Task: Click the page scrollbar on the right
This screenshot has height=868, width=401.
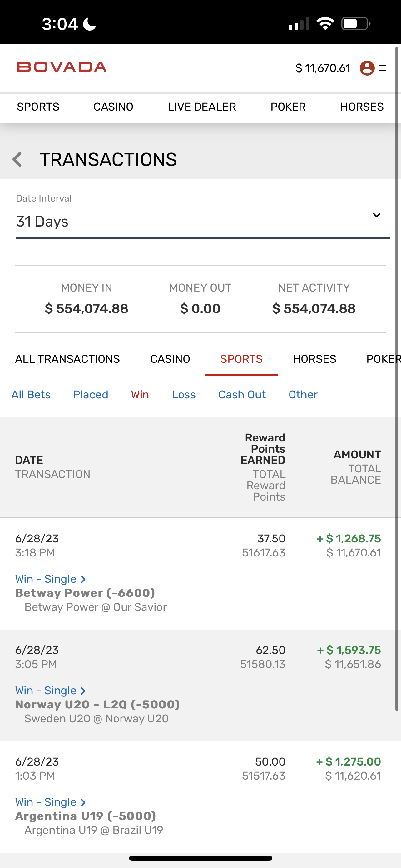Action: pyautogui.click(x=397, y=371)
